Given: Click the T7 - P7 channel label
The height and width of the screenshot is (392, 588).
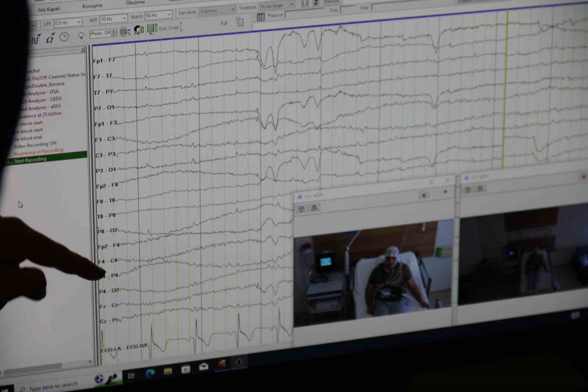Looking at the screenshot, I should [x=104, y=92].
